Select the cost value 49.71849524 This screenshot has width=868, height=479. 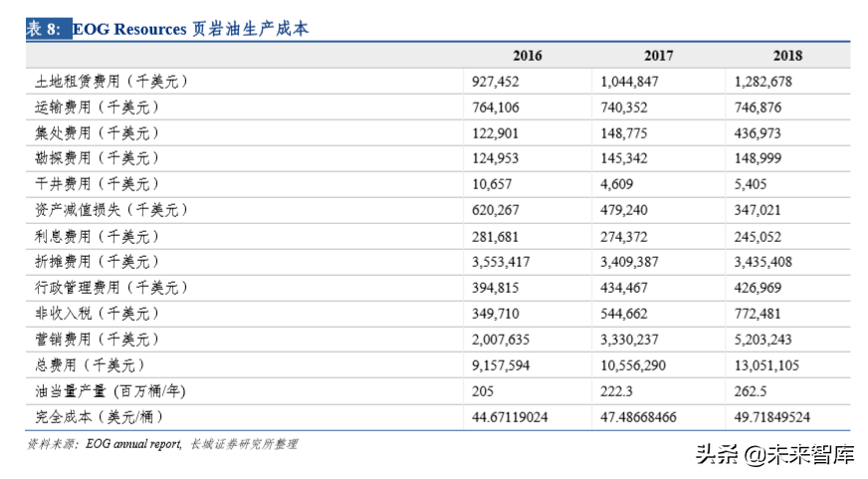(772, 417)
